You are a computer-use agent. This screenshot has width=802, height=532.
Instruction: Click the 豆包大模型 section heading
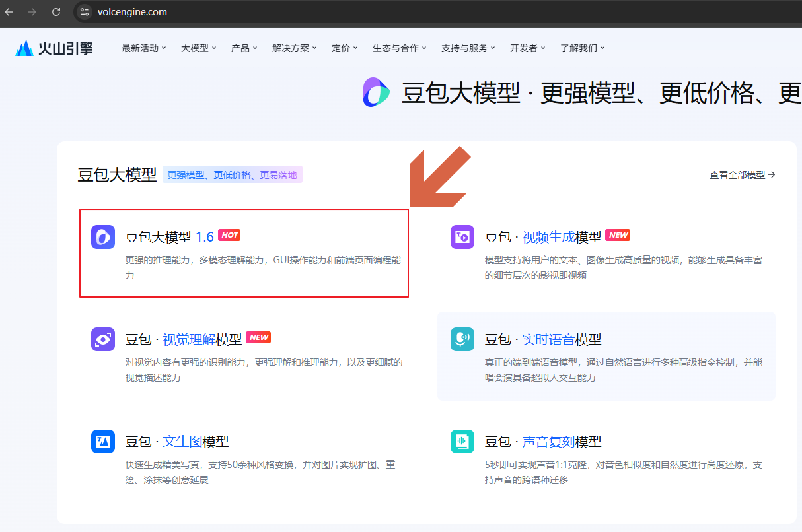(117, 175)
